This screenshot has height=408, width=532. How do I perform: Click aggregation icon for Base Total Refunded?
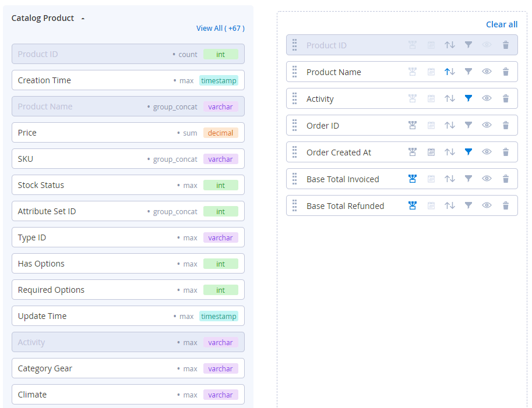413,206
